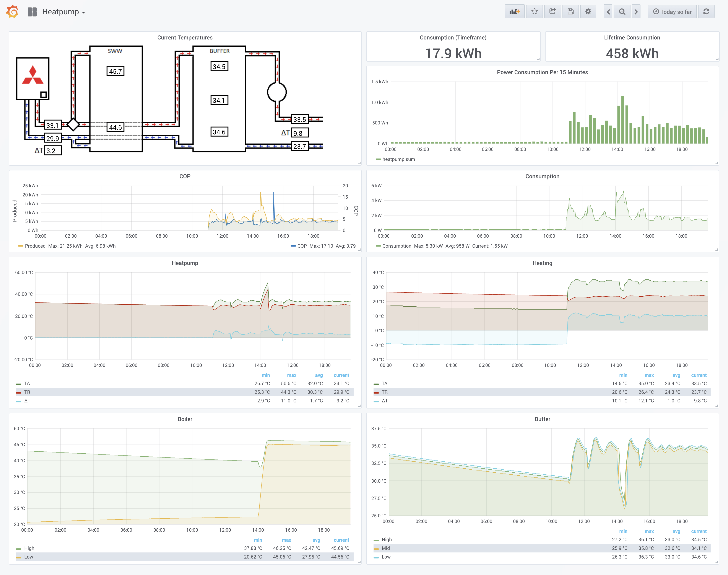The height and width of the screenshot is (575, 728).
Task: Sort Boiler legend by max column
Action: [286, 540]
